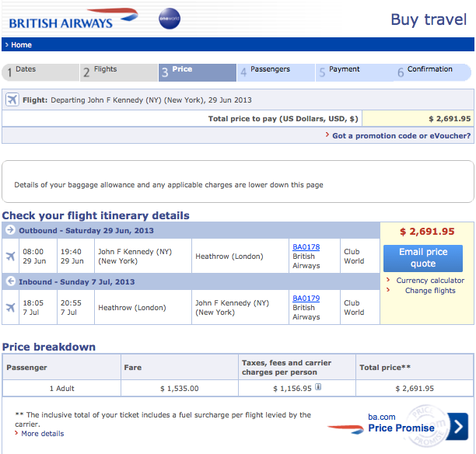The height and width of the screenshot is (454, 476).
Task: Click the outbound flight row airplane icon
Action: pos(11,257)
